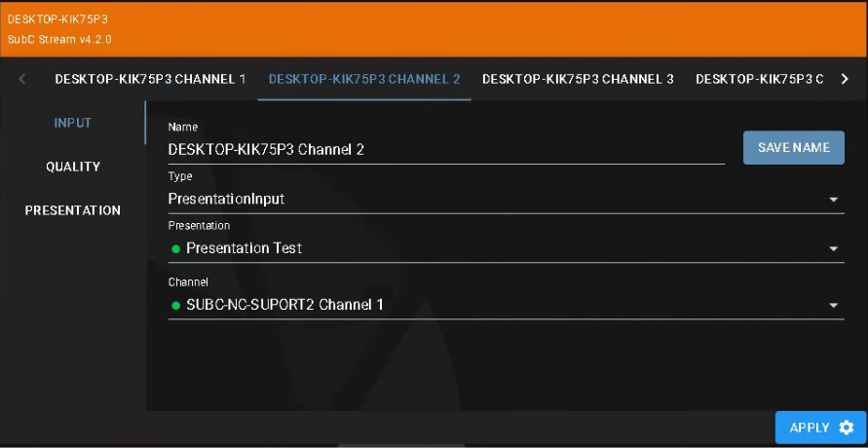Open the partially visible fourth channel tab
The width and height of the screenshot is (868, 448).
click(759, 79)
